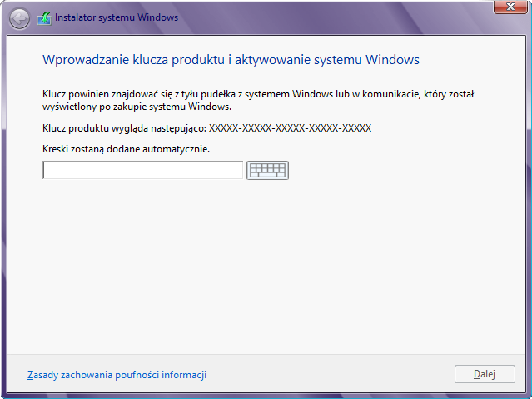Image resolution: width=532 pixels, height=399 pixels.
Task: Click the Windows installer icon in title bar
Action: tap(44, 18)
